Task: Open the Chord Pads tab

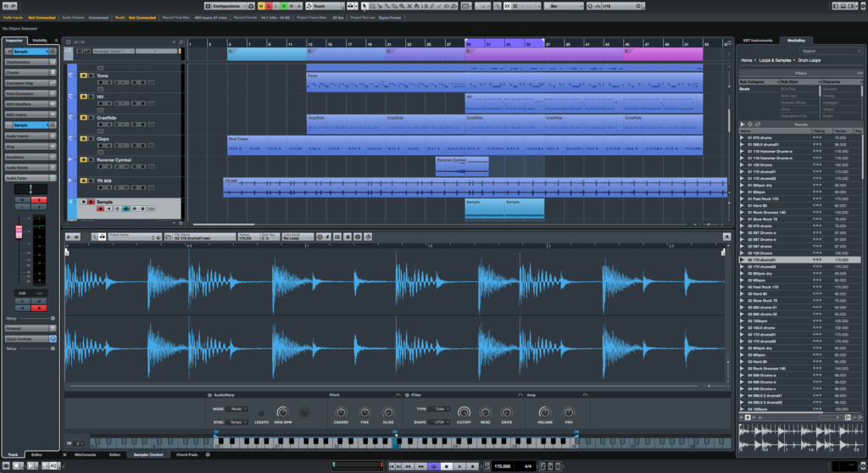Action: pos(188,454)
